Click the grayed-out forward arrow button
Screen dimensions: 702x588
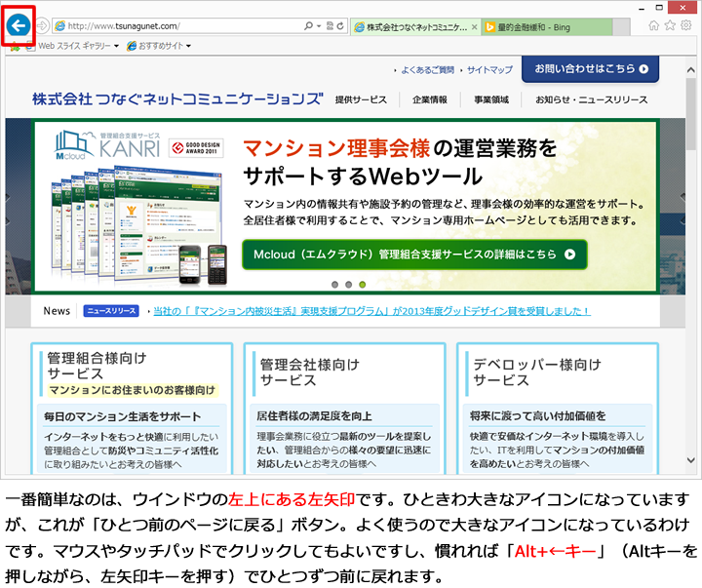point(42,25)
